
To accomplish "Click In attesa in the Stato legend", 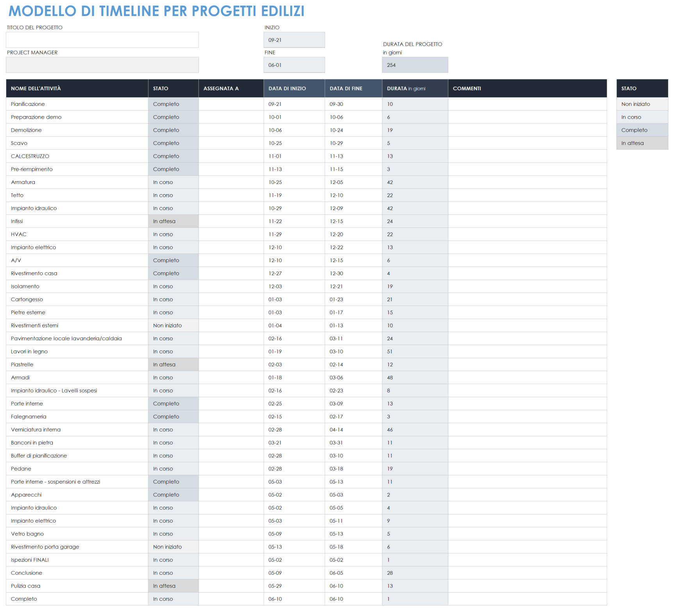I will click(642, 143).
